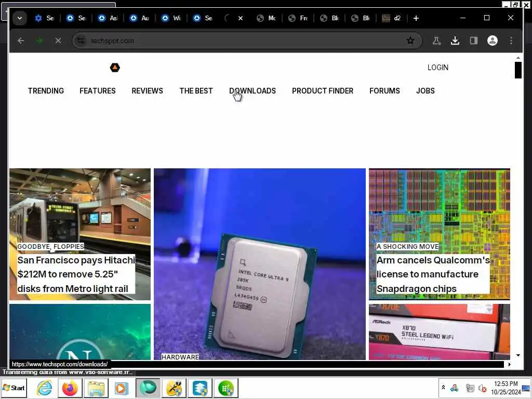532x399 pixels.
Task: Click the TechSpot hexagon logo
Action: tap(115, 68)
